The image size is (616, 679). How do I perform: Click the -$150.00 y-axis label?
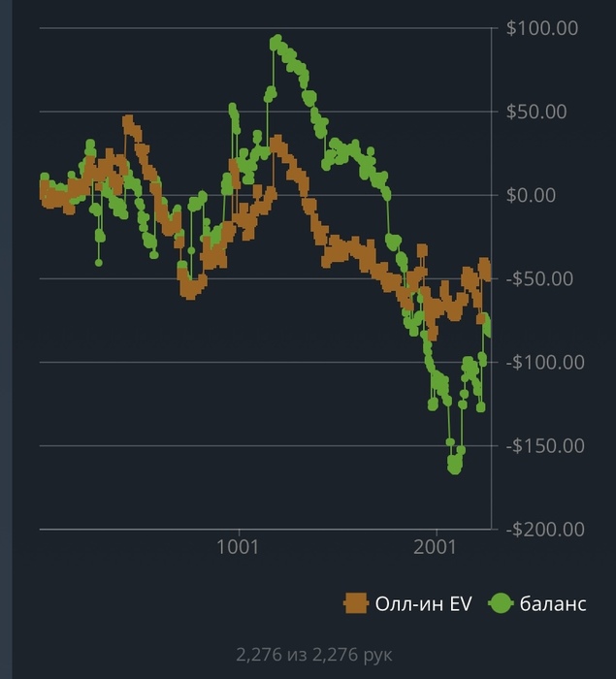pos(545,445)
